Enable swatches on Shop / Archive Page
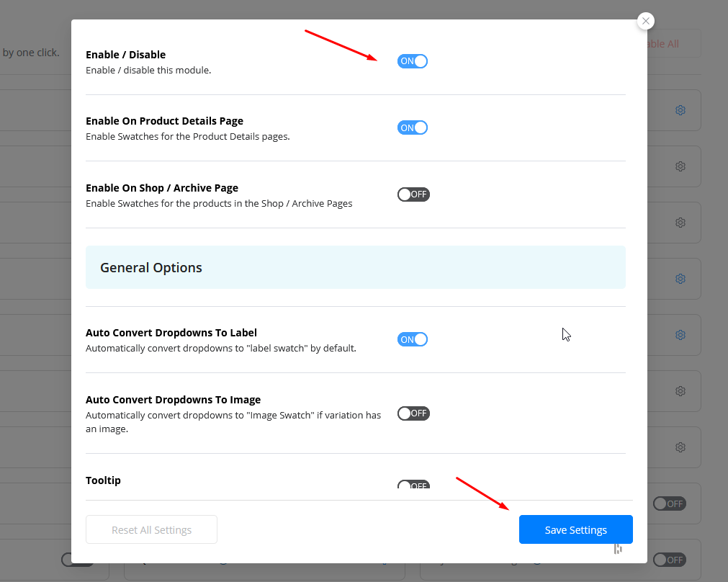This screenshot has width=728, height=582. coord(413,194)
